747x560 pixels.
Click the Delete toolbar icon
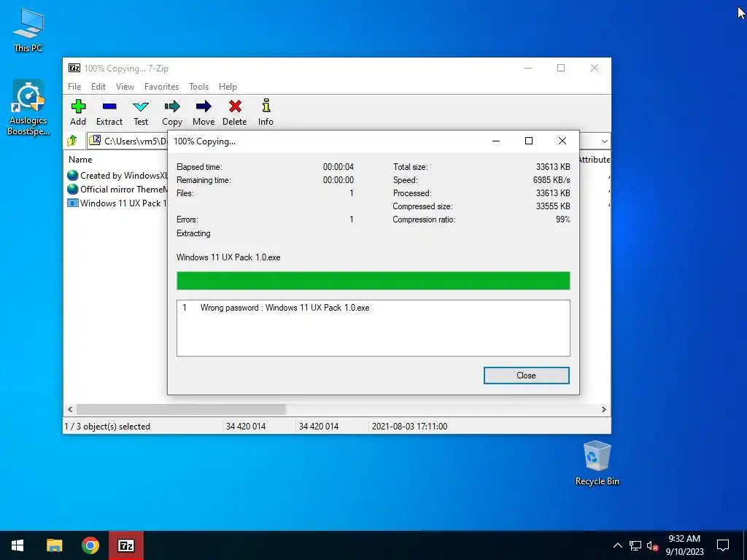(x=234, y=112)
